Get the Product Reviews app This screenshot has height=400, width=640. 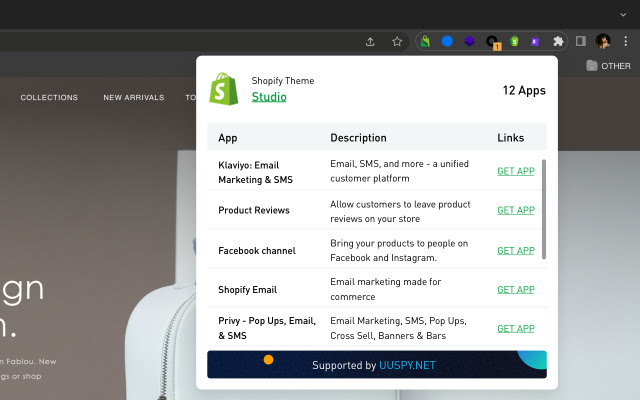pos(516,210)
